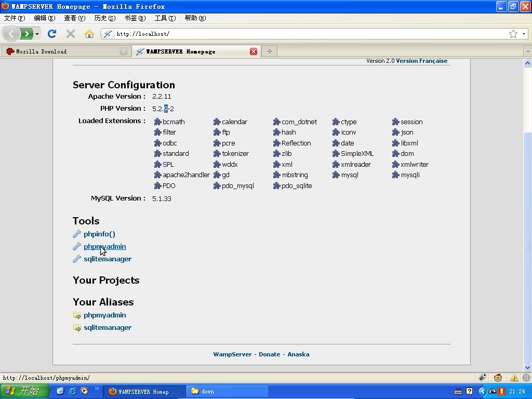Screen dimensions: 532x399
Task: Open the 开始 Start button
Action: 25,391
